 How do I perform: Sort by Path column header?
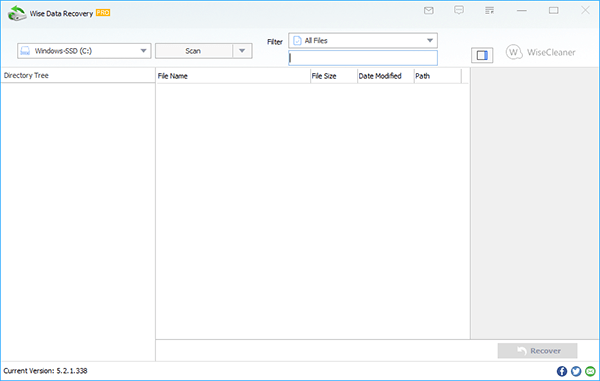coord(438,76)
